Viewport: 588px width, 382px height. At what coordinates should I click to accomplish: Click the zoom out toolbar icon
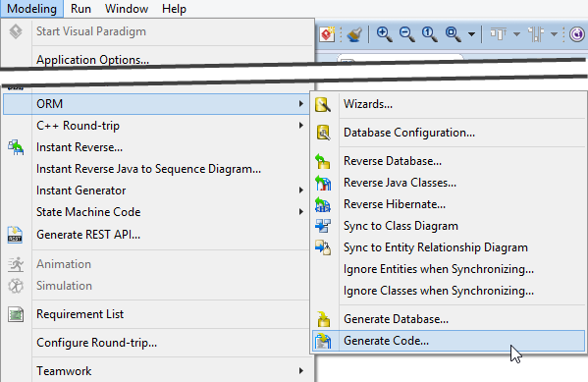(x=406, y=34)
